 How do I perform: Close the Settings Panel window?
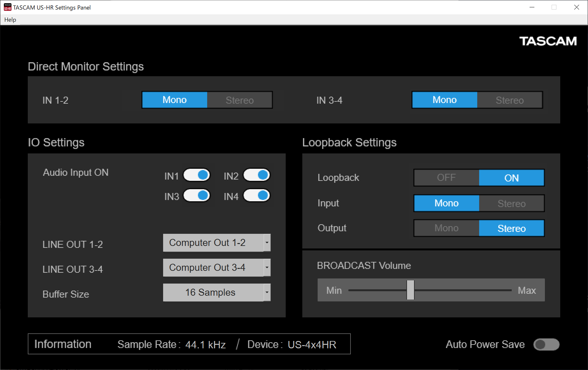577,7
